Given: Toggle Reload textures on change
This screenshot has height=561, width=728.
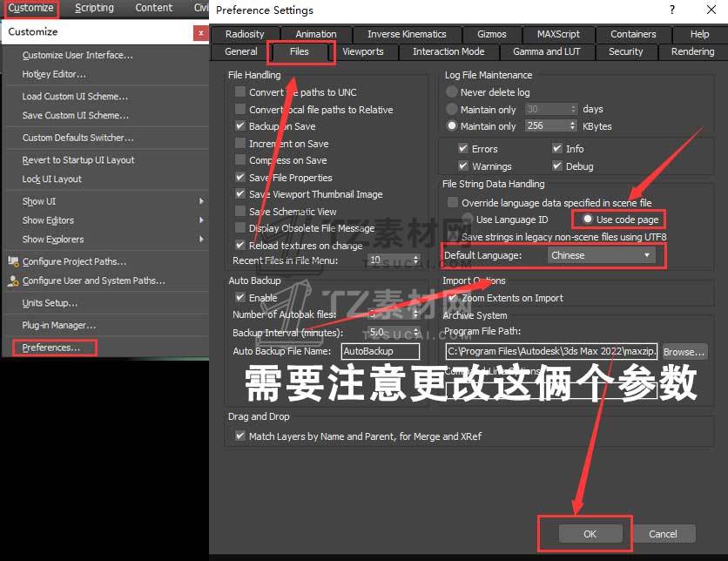Looking at the screenshot, I should [x=240, y=245].
